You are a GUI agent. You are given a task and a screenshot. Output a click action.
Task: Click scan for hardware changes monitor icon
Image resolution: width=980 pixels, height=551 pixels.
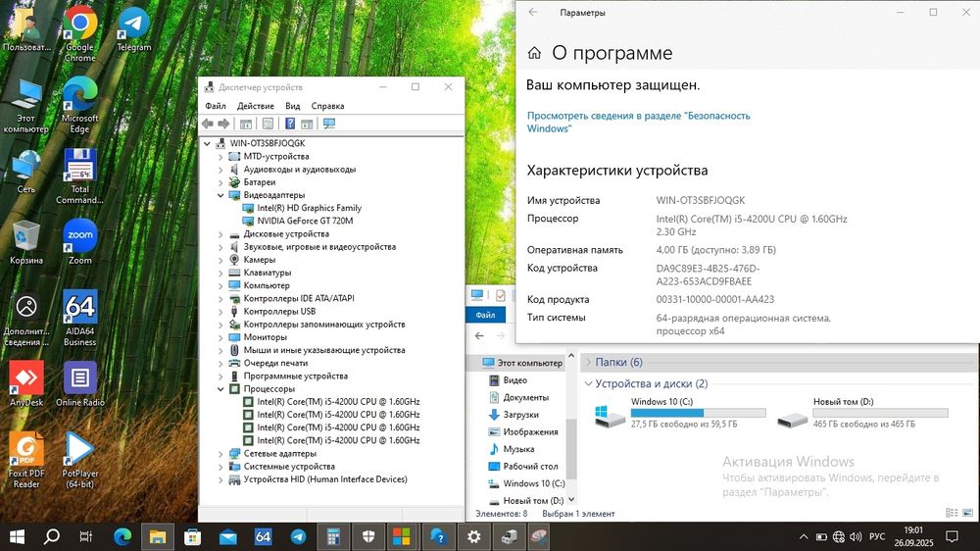pyautogui.click(x=329, y=124)
